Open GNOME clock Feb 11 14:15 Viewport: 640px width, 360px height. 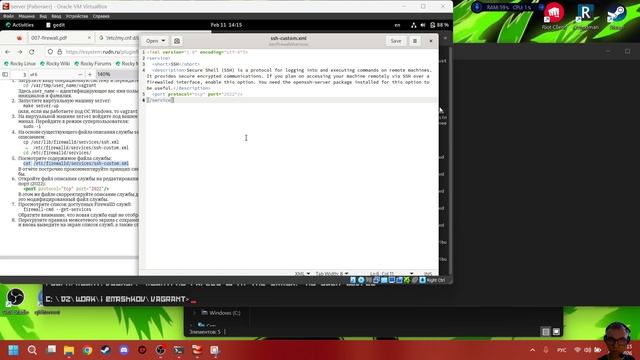[x=226, y=25]
